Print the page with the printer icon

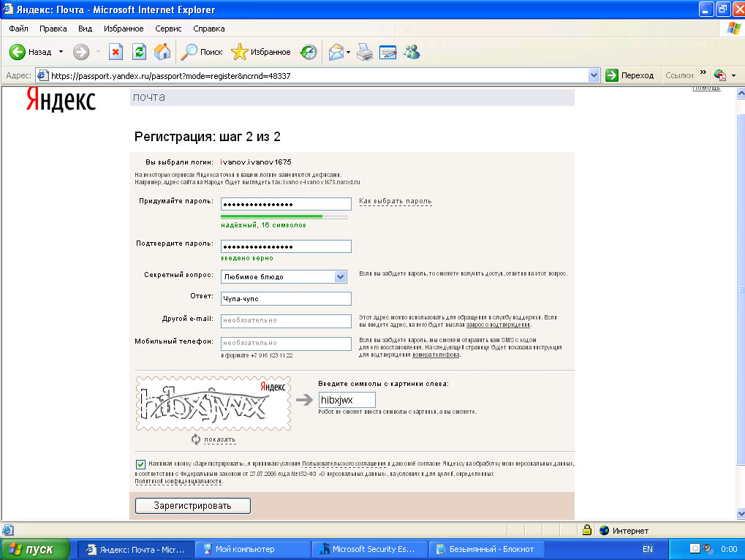(x=365, y=52)
